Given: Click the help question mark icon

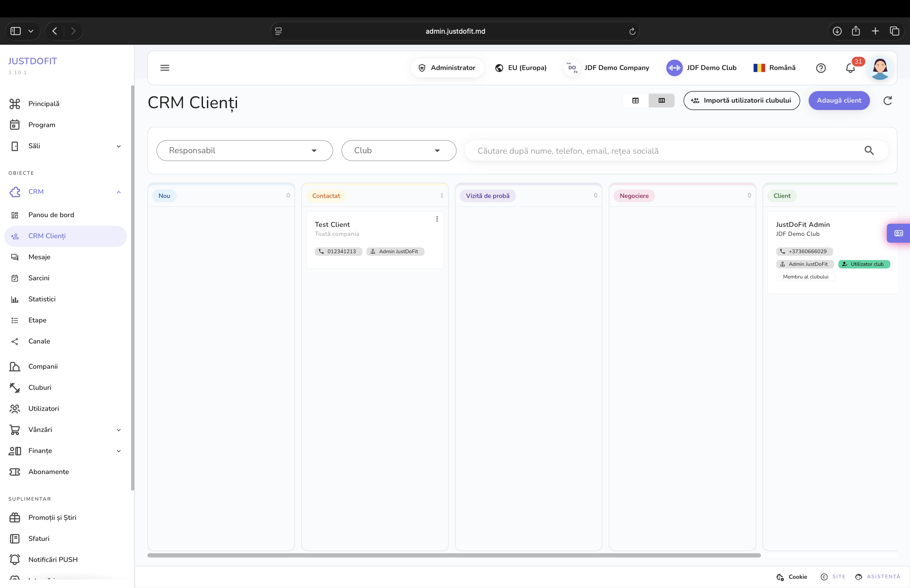Looking at the screenshot, I should (821, 68).
